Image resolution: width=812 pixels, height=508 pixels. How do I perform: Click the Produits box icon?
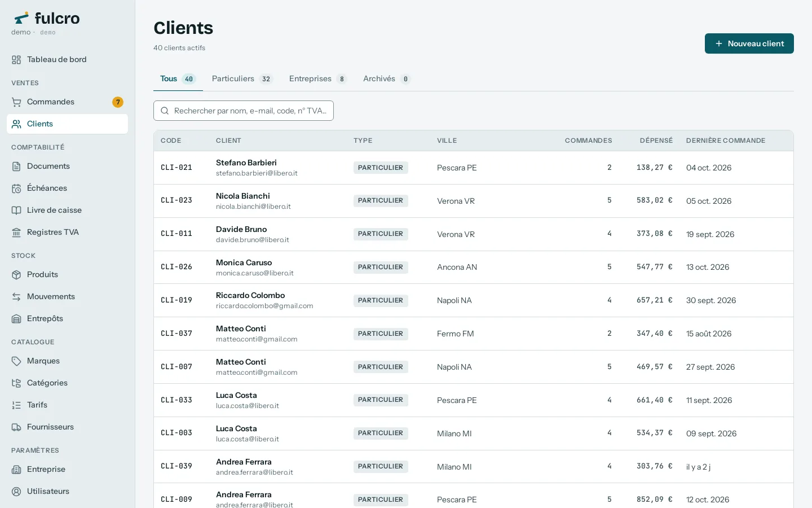coord(16,275)
